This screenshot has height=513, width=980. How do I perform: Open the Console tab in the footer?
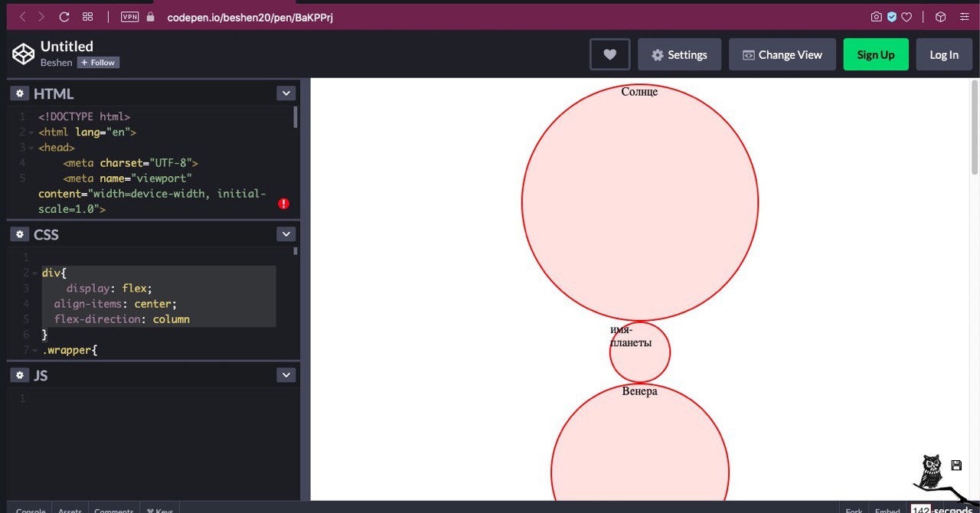click(x=31, y=511)
